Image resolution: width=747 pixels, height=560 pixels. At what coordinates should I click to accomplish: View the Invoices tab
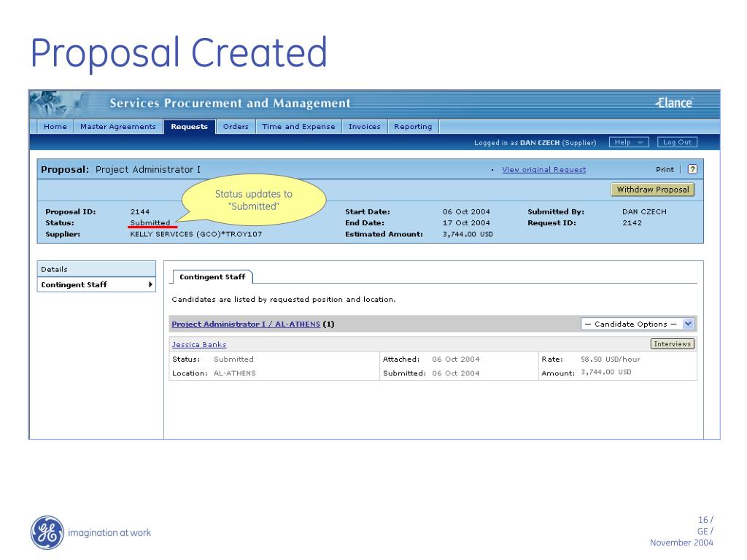(364, 127)
